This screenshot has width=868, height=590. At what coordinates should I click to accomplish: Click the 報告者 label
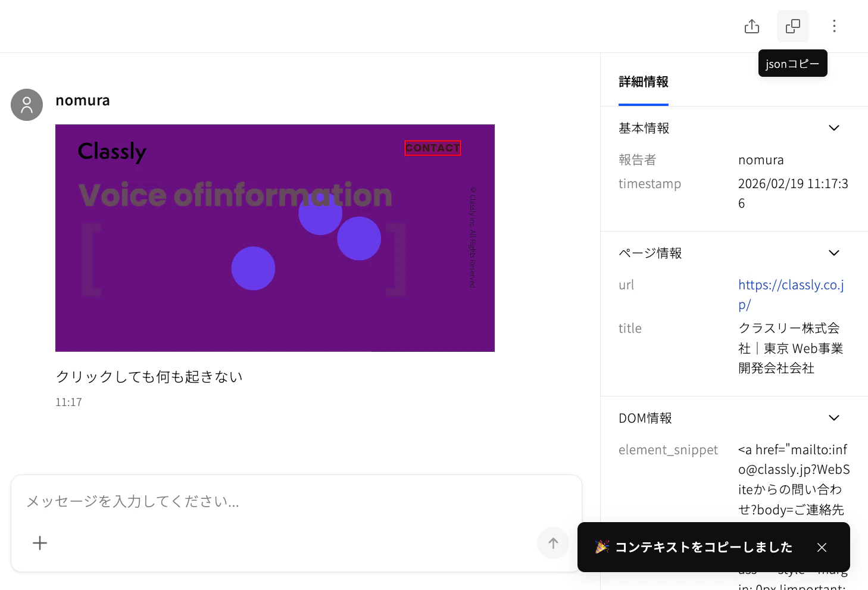click(x=637, y=160)
